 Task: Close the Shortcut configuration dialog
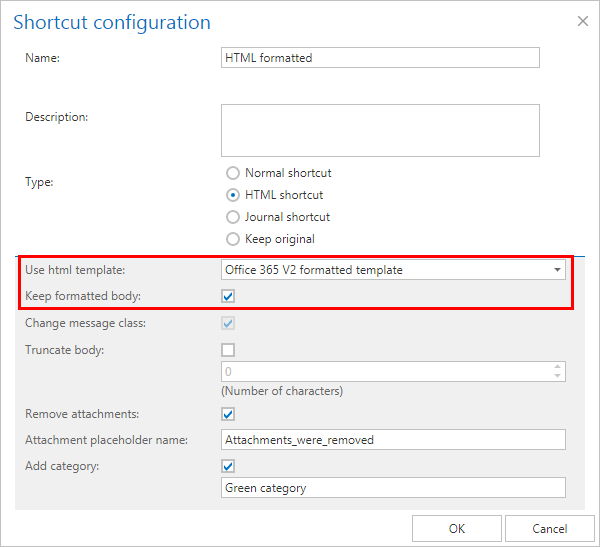point(582,20)
